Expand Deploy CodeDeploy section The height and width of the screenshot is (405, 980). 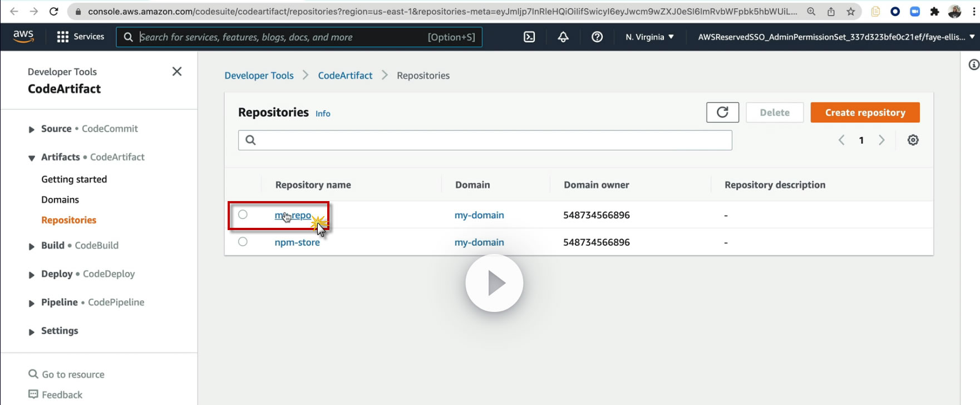(32, 274)
